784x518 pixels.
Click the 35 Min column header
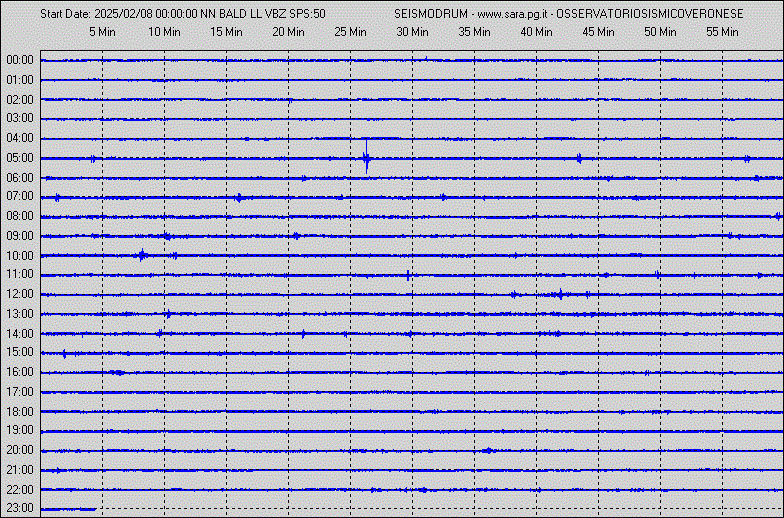pos(474,32)
